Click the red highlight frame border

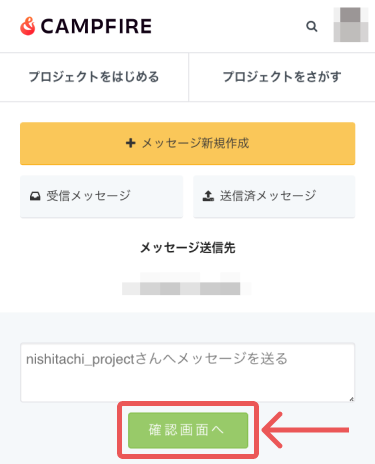pyautogui.click(x=188, y=404)
